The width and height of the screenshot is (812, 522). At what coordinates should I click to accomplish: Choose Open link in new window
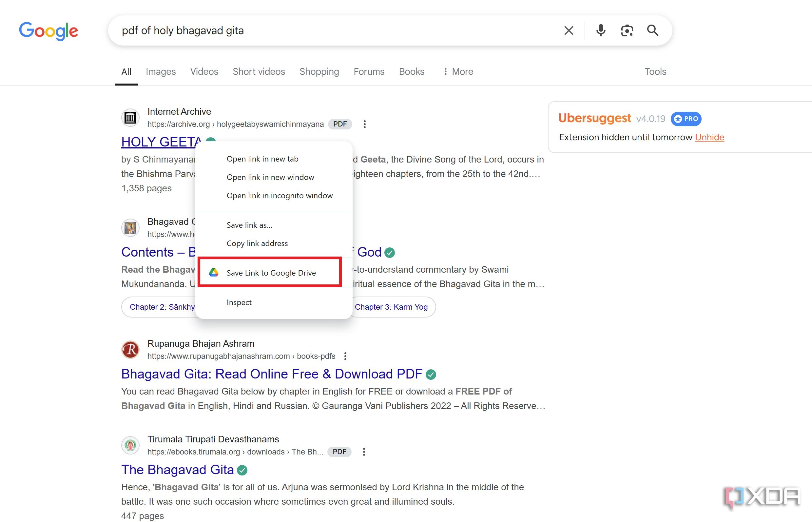point(274,177)
